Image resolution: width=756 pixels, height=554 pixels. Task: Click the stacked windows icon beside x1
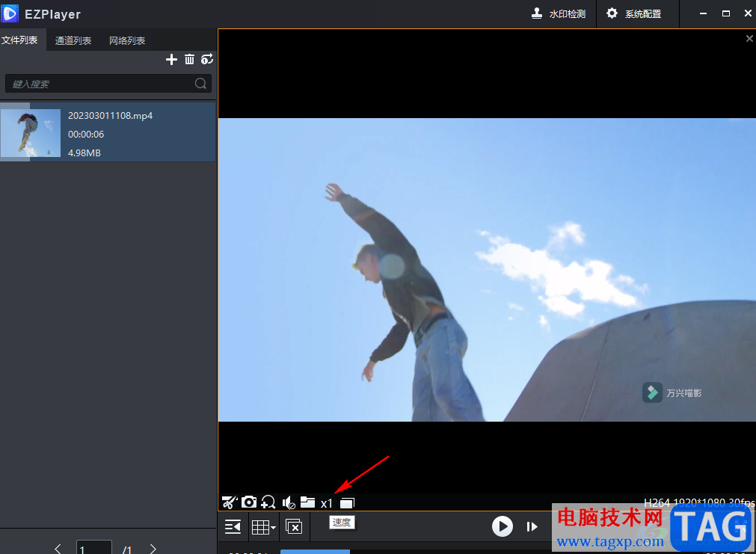click(347, 503)
